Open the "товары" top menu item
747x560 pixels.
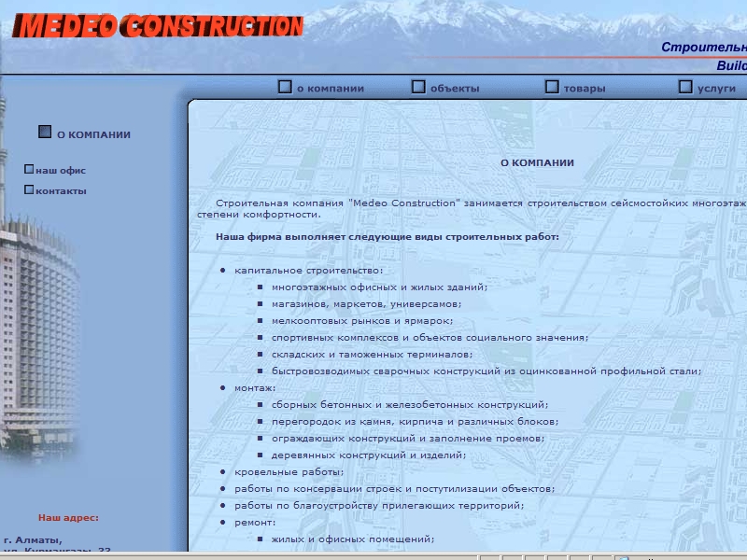pos(585,89)
